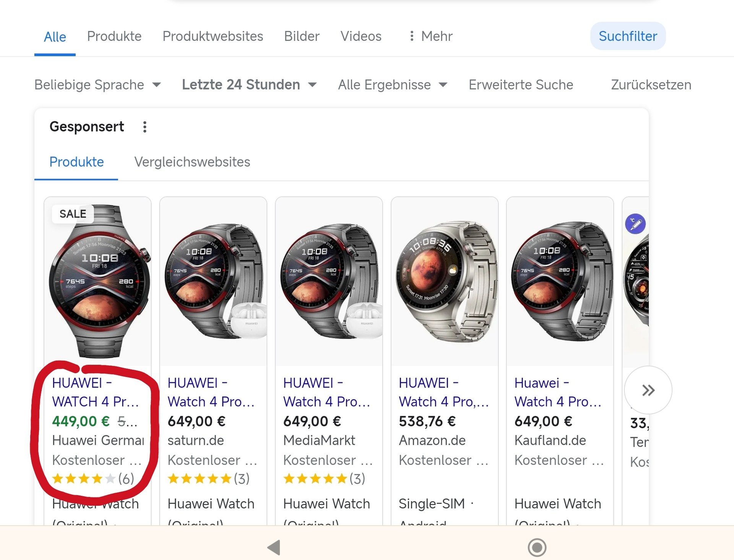The image size is (734, 560).
Task: Click the 538,76 € price
Action: pyautogui.click(x=427, y=421)
